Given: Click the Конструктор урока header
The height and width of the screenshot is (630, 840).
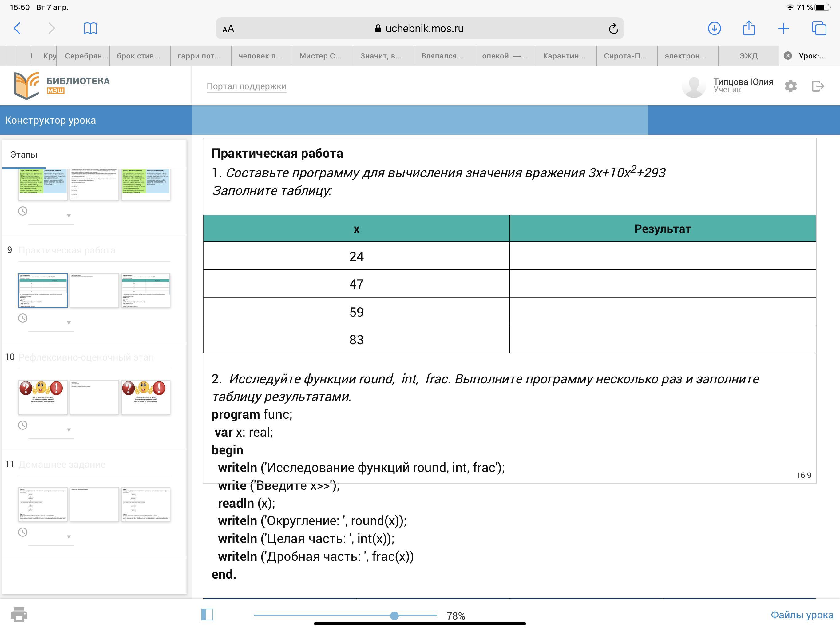Looking at the screenshot, I should pos(50,121).
